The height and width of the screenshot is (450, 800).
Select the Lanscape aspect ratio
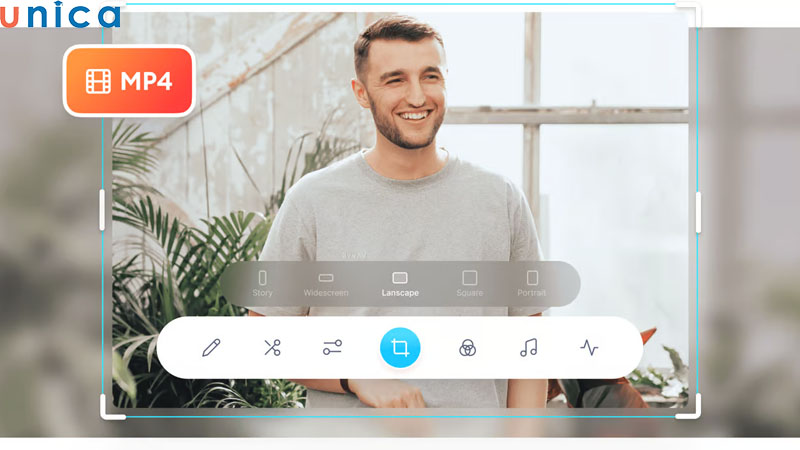[400, 284]
